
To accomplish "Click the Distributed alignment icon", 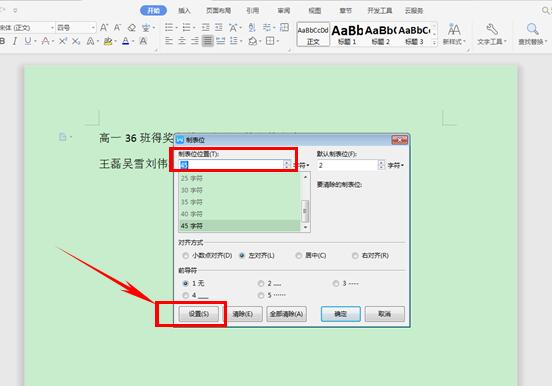I will click(x=221, y=41).
